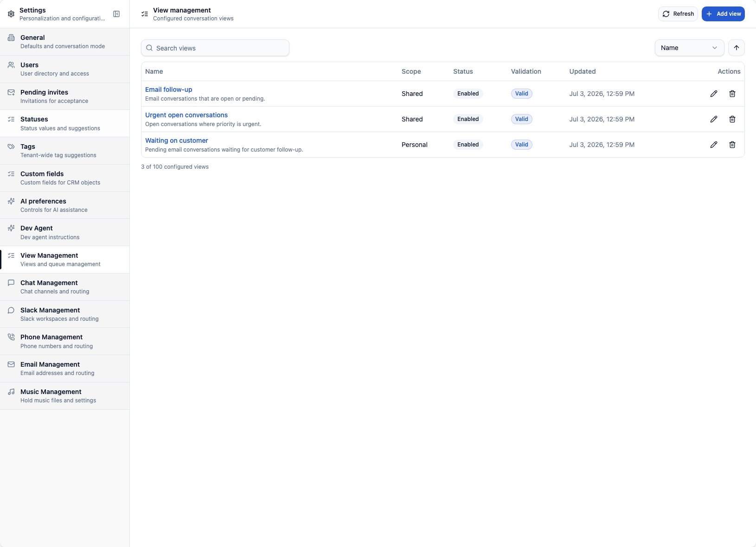This screenshot has height=547, width=756.
Task: Open Chat Management section
Action: point(65,287)
